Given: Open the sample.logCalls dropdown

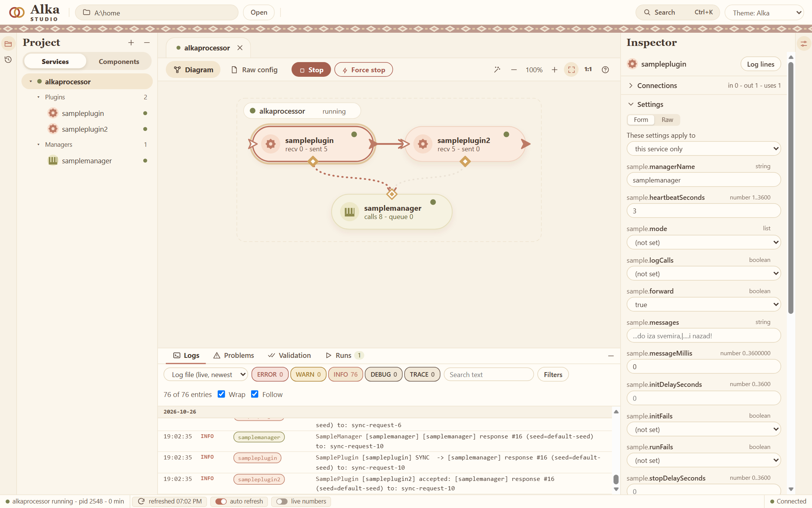Looking at the screenshot, I should (704, 274).
